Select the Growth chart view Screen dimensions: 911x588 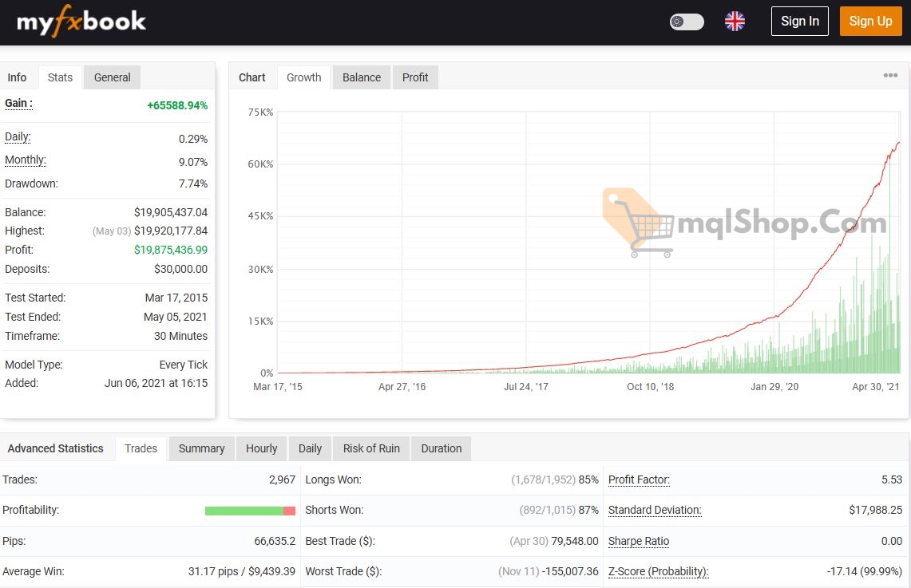click(303, 77)
